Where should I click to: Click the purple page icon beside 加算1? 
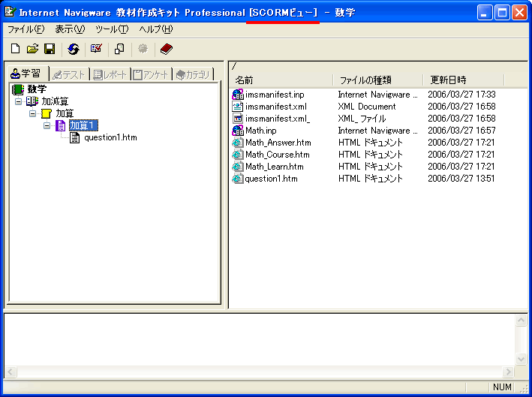[x=60, y=125]
